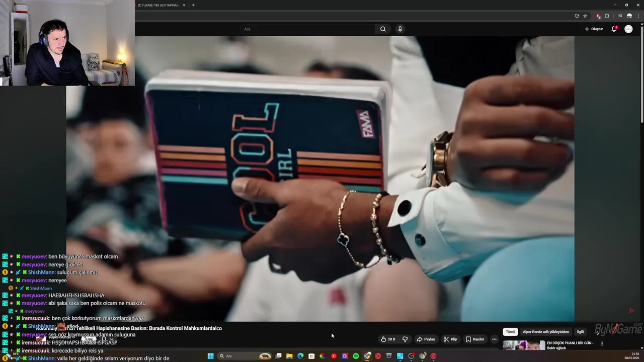Open the YouTube notifications bell
This screenshot has height=362, width=644.
coord(614,29)
